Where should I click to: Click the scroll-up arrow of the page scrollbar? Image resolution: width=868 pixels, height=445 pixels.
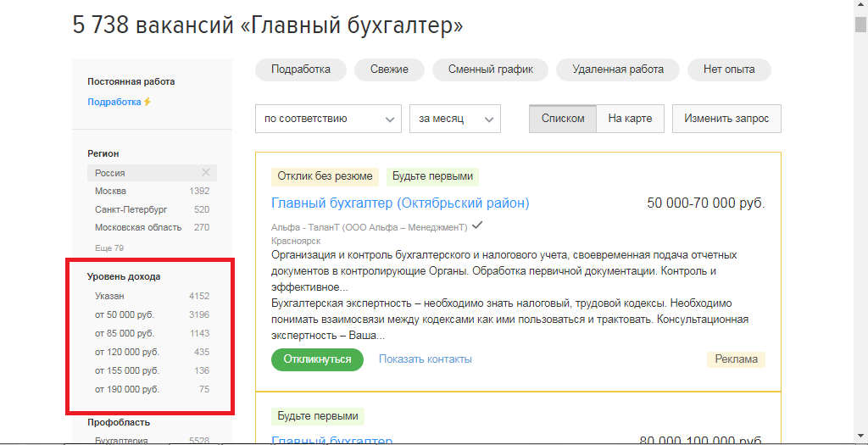click(x=860, y=7)
